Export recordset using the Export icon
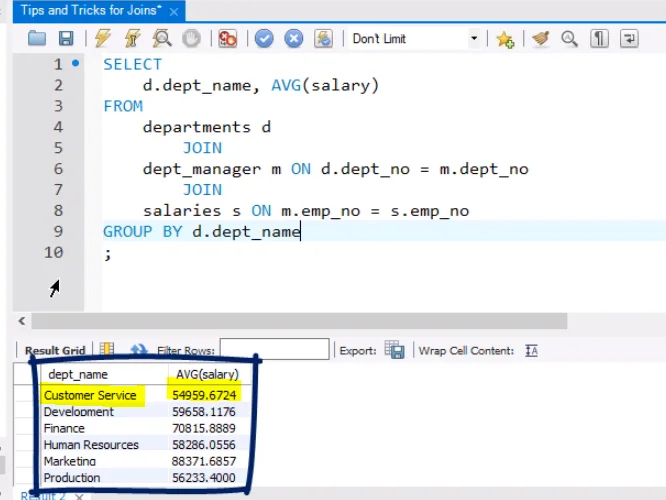The image size is (666, 500). pyautogui.click(x=395, y=350)
